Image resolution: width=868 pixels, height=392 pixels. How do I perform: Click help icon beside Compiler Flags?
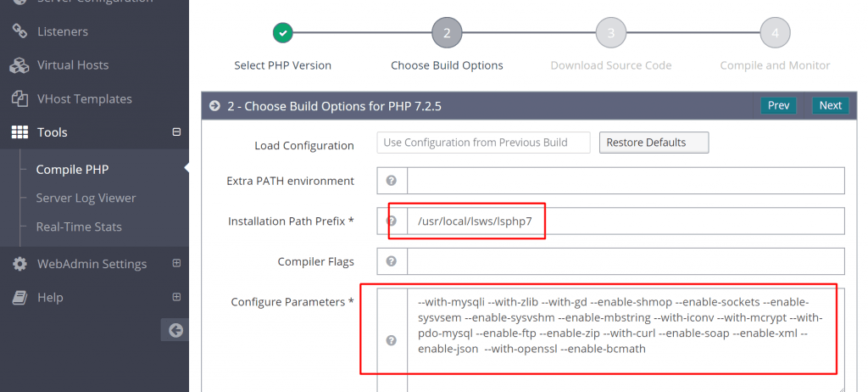[392, 261]
